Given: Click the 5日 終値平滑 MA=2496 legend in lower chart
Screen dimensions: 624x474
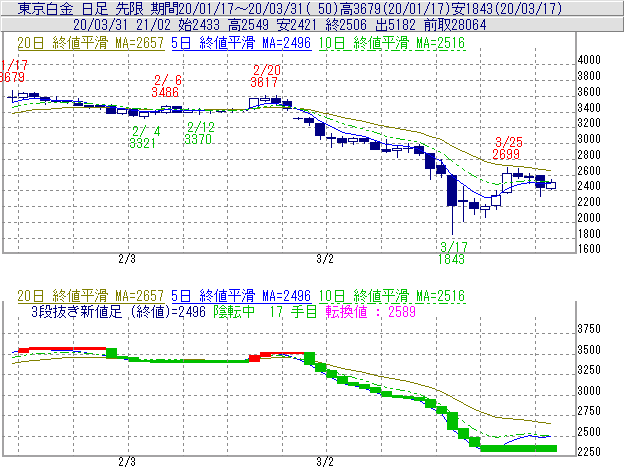Looking at the screenshot, I should 241,296.
